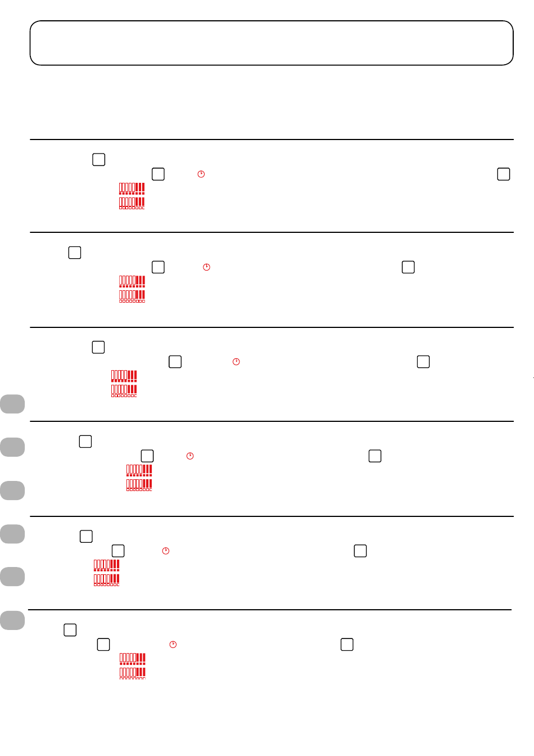Click the red clock icon in the third section
This screenshot has height=756, width=534.
236,362
